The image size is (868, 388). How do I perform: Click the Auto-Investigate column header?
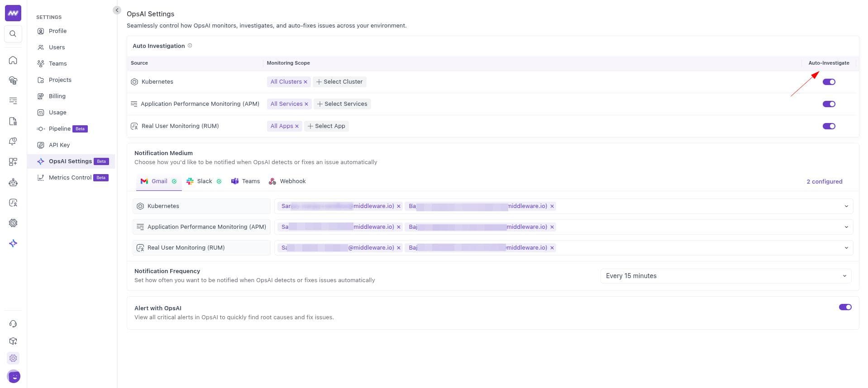click(x=829, y=63)
